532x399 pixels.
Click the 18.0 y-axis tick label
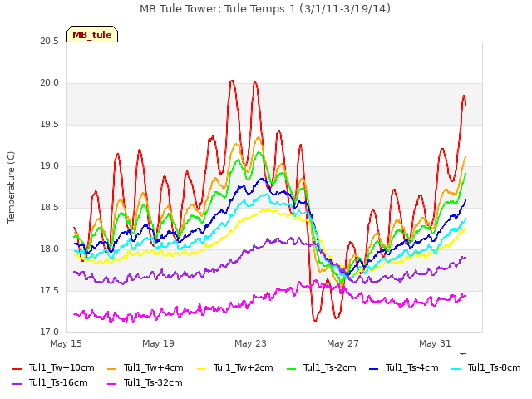tap(50, 249)
